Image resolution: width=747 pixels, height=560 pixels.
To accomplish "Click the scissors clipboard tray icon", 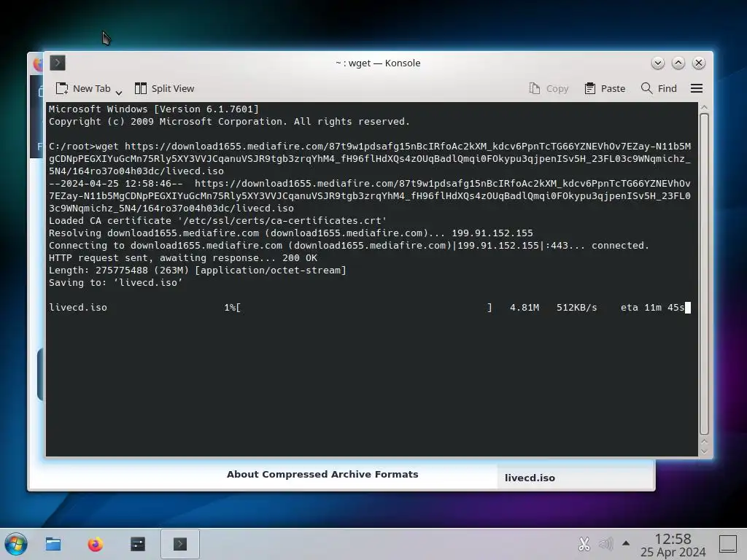I will (x=584, y=544).
